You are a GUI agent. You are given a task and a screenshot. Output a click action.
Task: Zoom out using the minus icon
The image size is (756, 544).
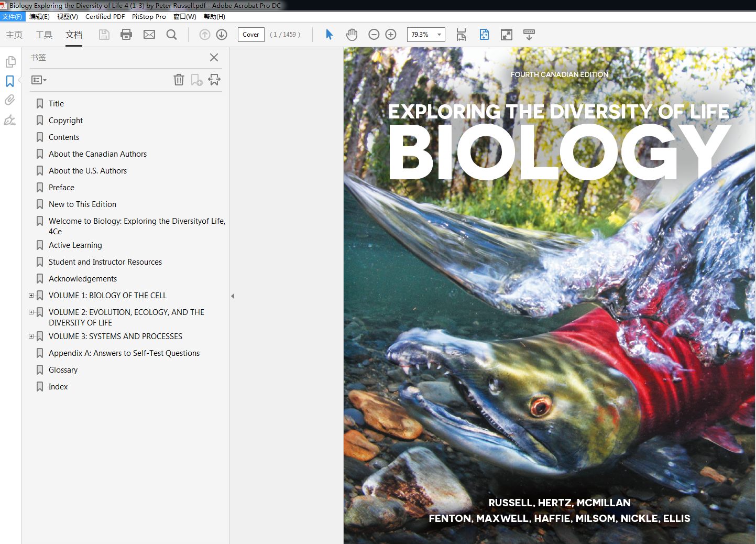[374, 34]
